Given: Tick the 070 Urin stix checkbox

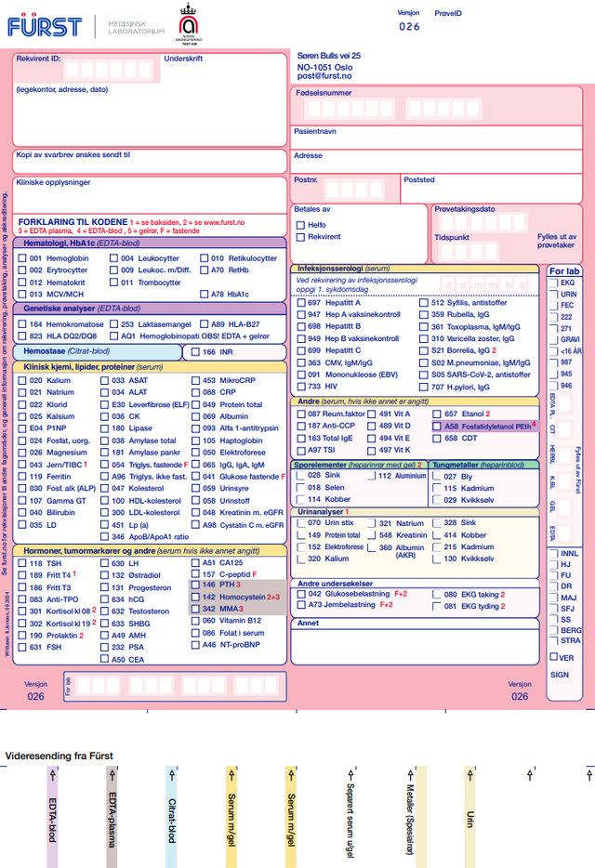Looking at the screenshot, I should click(x=301, y=522).
